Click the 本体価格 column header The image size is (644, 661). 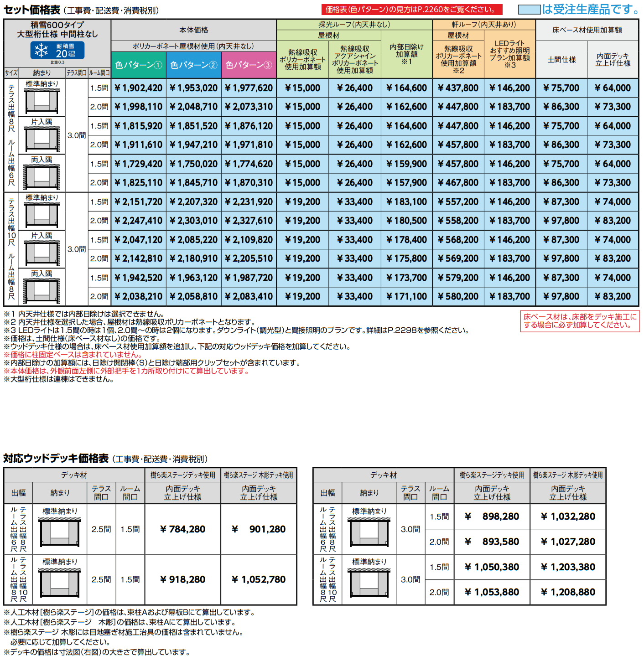coord(193,30)
